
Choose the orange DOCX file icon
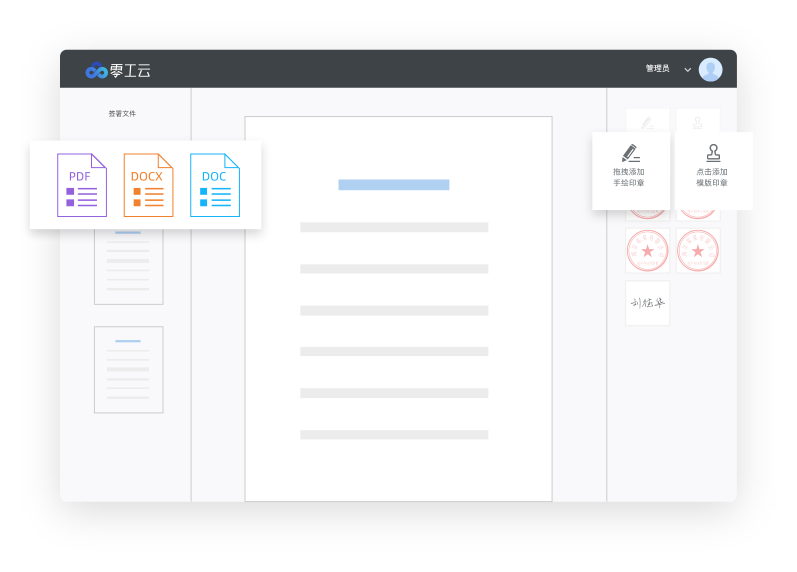click(x=148, y=185)
